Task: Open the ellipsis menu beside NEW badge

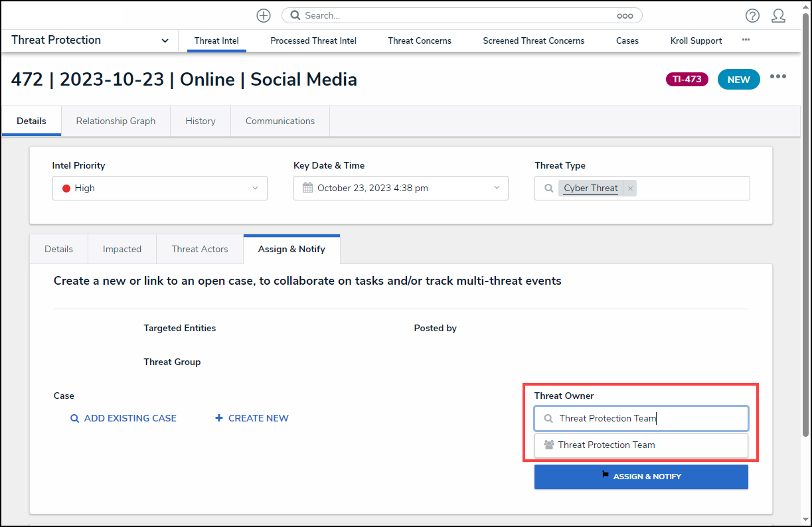Action: (778, 77)
